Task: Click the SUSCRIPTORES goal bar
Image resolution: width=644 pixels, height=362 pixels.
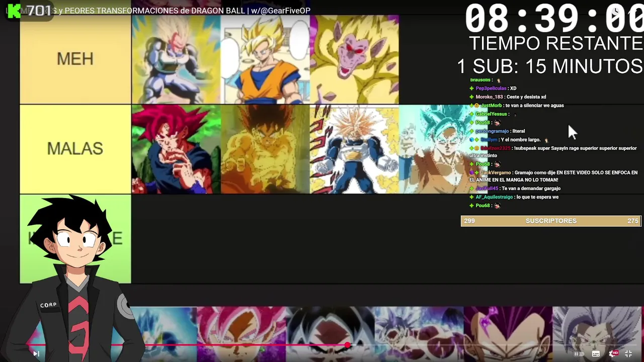Action: 551,221
